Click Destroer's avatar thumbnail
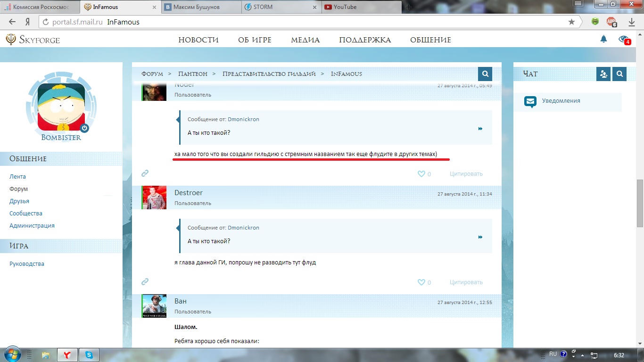The height and width of the screenshot is (362, 644). point(154,197)
